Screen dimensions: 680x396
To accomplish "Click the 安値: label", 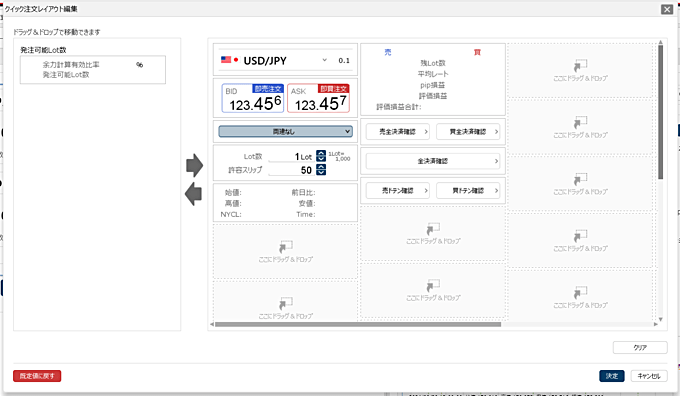I will tap(307, 203).
